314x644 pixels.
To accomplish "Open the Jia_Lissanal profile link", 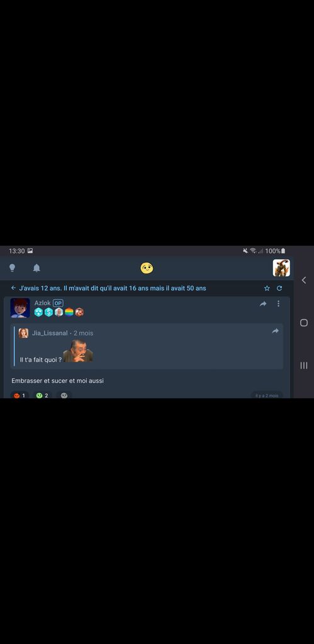I will click(x=50, y=333).
